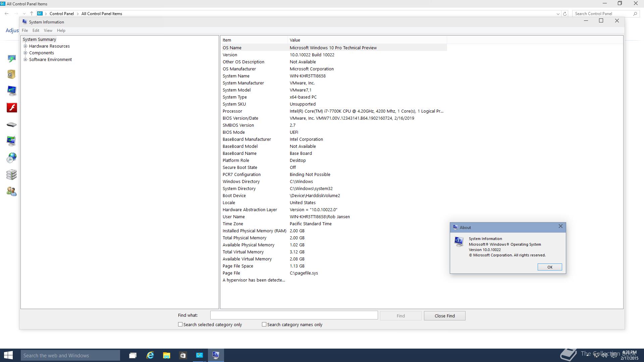644x362 pixels.
Task: Click the Up arrow in Control Panel
Action: pyautogui.click(x=32, y=13)
